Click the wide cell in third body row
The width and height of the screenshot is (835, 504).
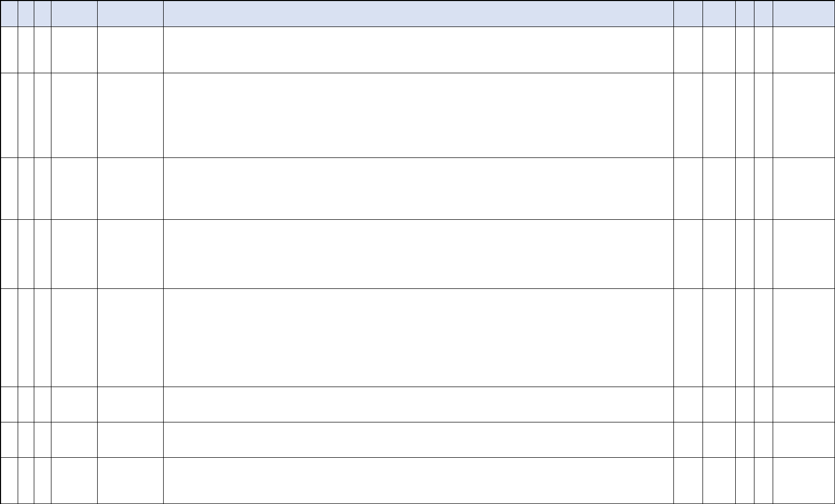point(418,189)
